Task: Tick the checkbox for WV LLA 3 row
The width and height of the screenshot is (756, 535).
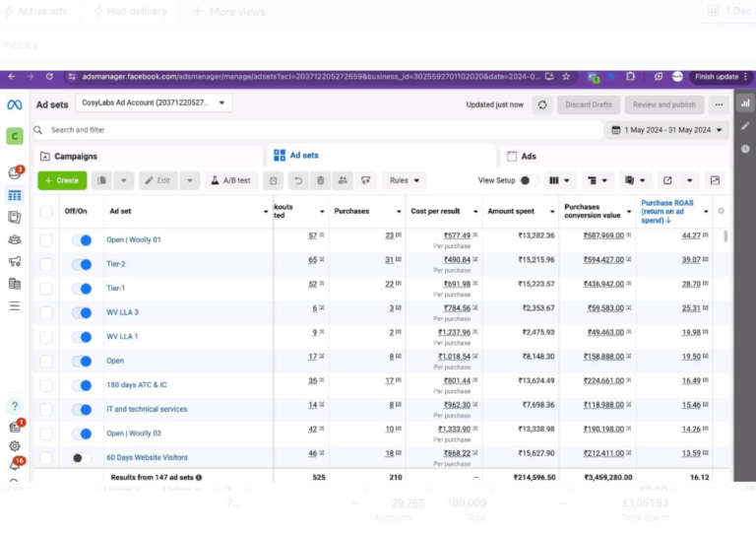Action: click(x=46, y=312)
